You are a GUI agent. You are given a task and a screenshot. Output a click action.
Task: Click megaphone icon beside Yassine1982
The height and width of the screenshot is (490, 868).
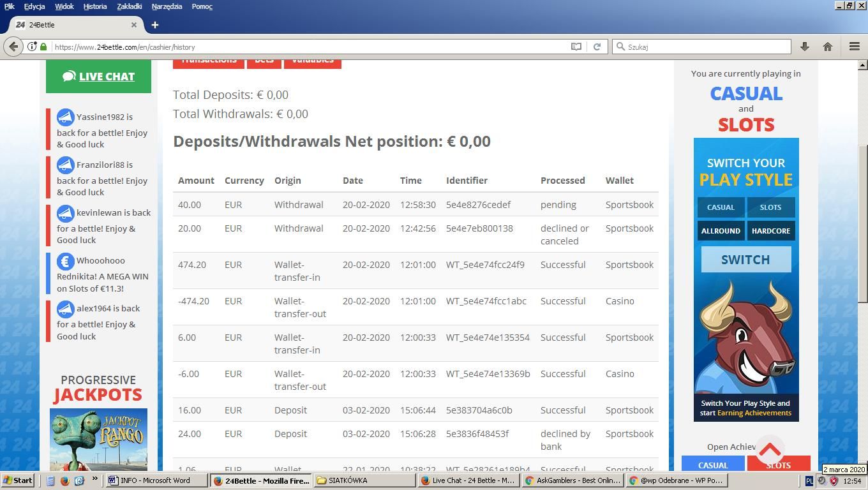[x=65, y=117]
